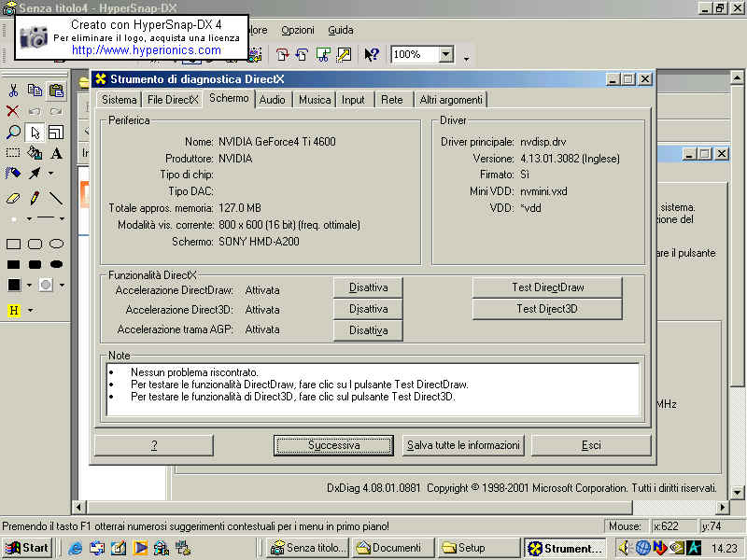Pick the gray background color swatch

coord(46,285)
